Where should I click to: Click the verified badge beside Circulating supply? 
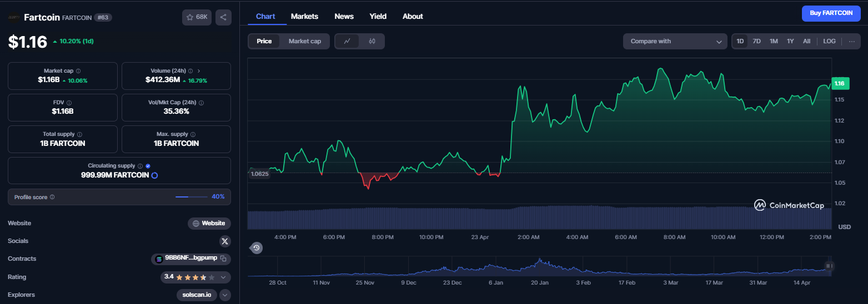(148, 166)
